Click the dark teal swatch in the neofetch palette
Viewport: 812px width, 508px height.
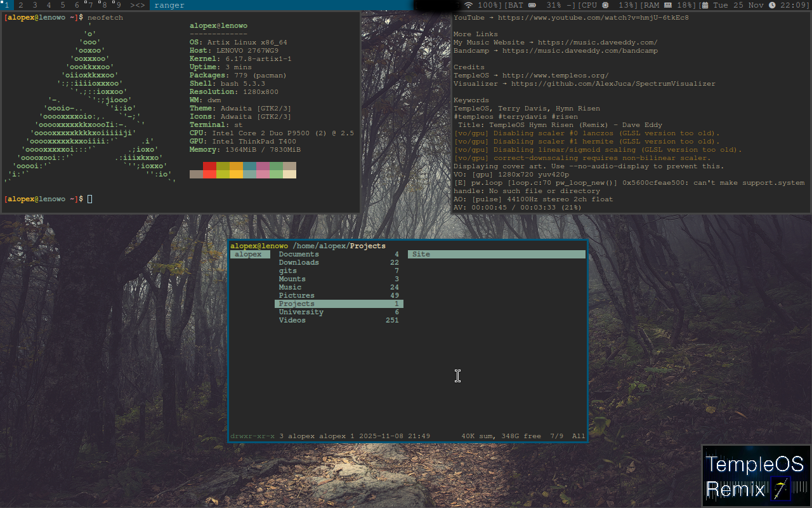pyautogui.click(x=249, y=166)
